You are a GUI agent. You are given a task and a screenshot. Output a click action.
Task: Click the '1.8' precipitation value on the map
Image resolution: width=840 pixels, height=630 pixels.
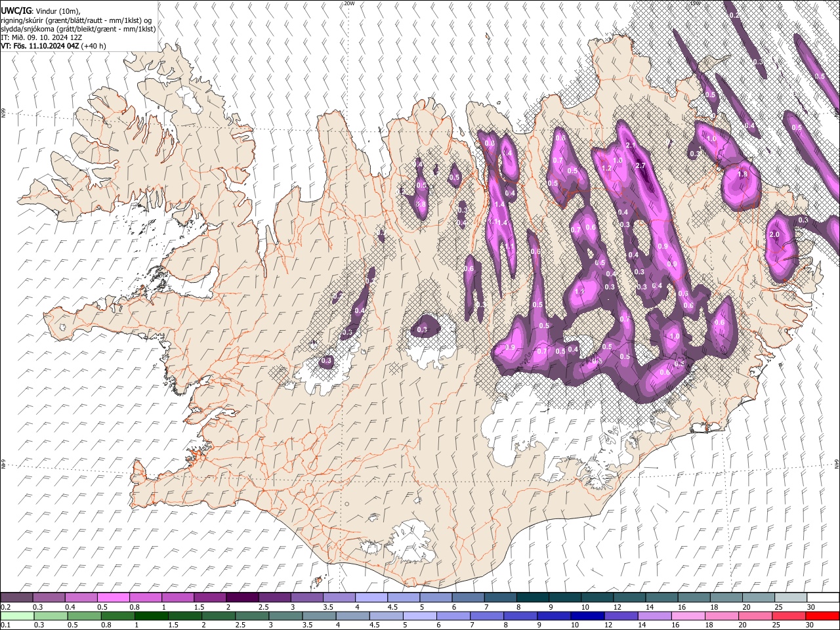point(742,175)
